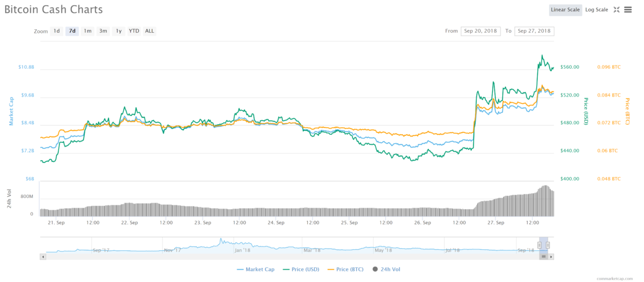Grab the navigator scrollbar thumb

click(543, 257)
